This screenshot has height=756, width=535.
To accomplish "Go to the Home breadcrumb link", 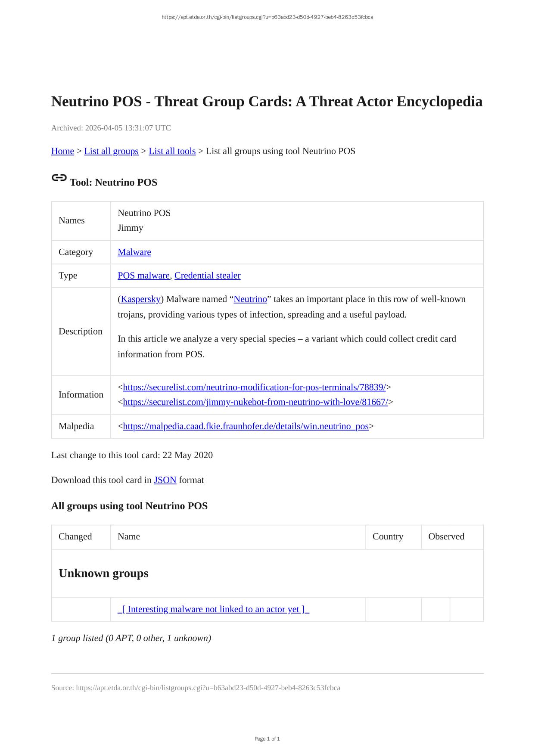I will pos(62,151).
